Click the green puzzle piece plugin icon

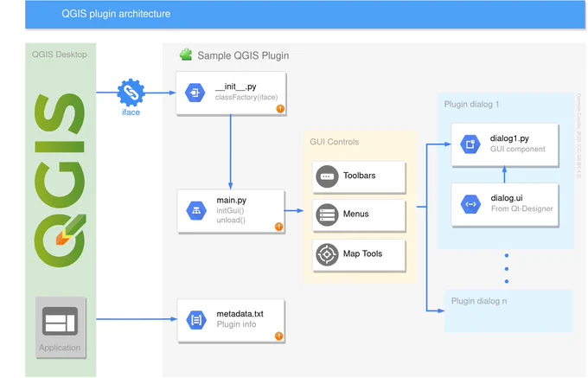pyautogui.click(x=186, y=54)
